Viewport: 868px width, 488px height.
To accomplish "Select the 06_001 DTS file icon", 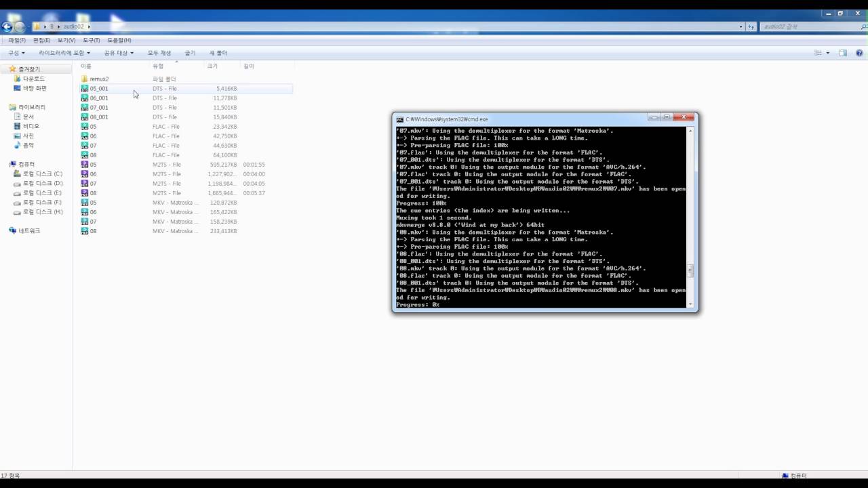I will click(85, 98).
